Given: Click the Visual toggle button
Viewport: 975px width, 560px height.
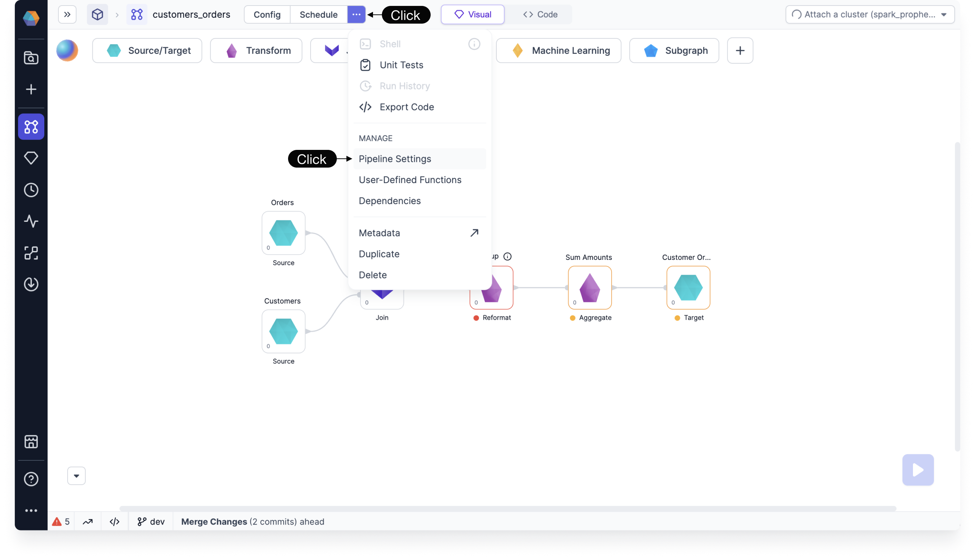Looking at the screenshot, I should [473, 14].
